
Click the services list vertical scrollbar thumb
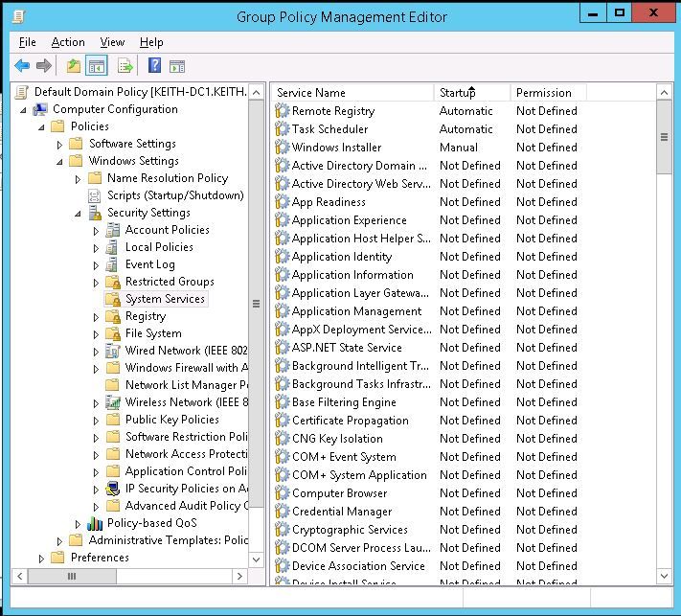tap(664, 137)
